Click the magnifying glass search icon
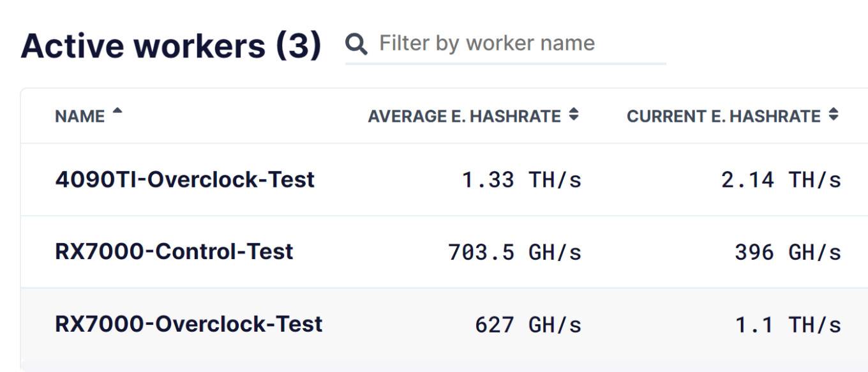The height and width of the screenshot is (372, 868). coord(356,45)
